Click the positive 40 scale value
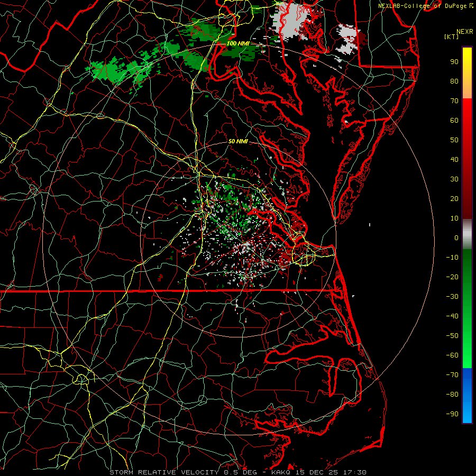476x476 pixels. click(454, 159)
